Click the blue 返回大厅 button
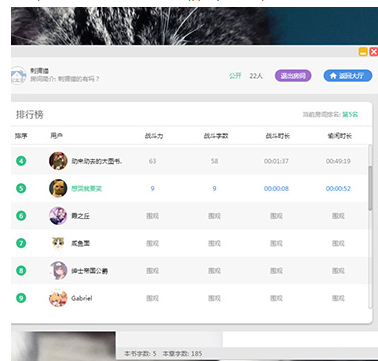Screen dimensions: 378x361 [348, 76]
